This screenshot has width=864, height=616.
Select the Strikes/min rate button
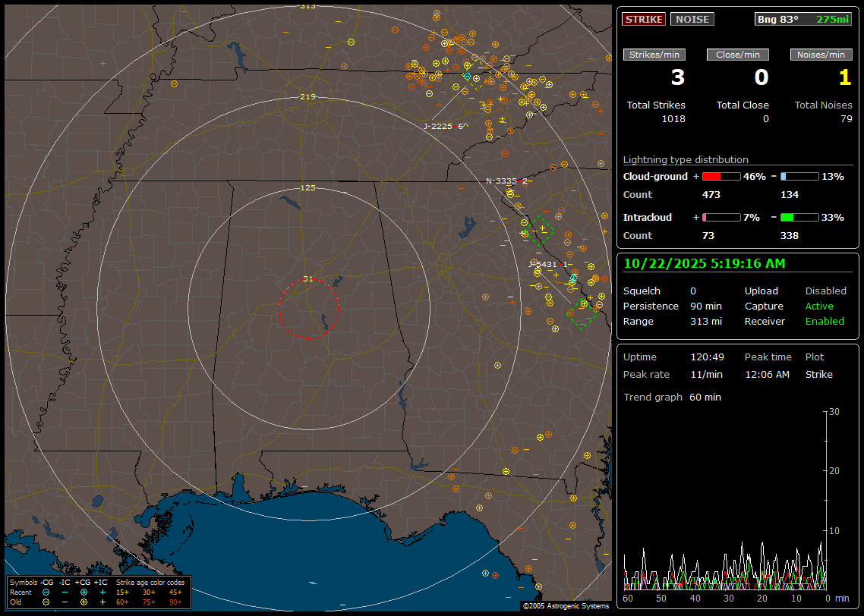tap(654, 55)
